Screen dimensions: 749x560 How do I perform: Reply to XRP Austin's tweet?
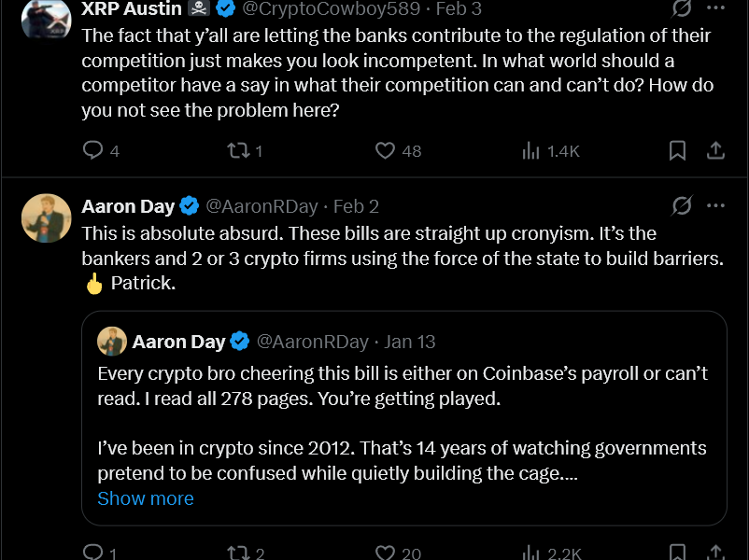(x=93, y=150)
